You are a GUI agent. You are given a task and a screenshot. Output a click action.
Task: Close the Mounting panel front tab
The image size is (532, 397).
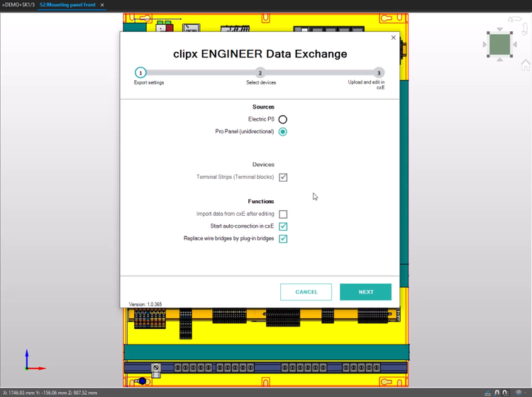point(102,5)
